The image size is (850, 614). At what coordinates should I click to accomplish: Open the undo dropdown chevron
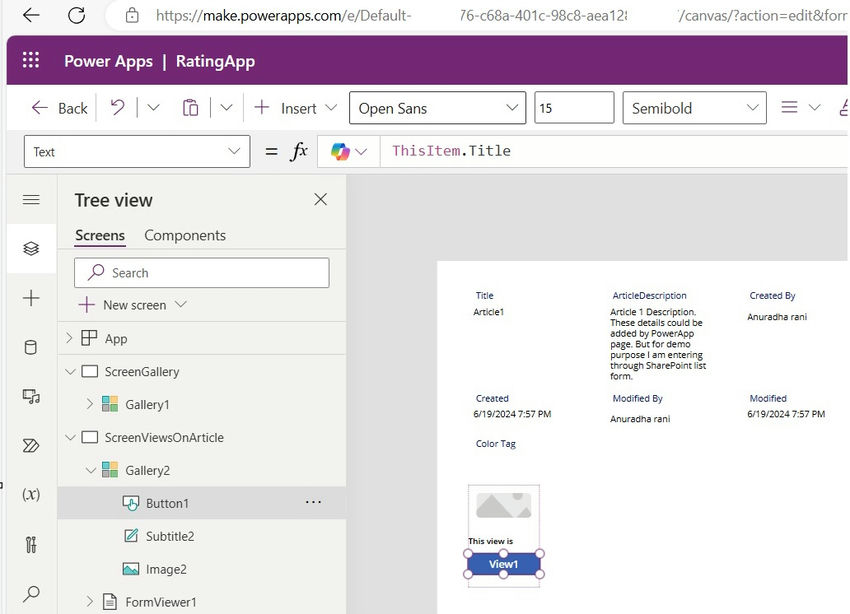pyautogui.click(x=153, y=107)
